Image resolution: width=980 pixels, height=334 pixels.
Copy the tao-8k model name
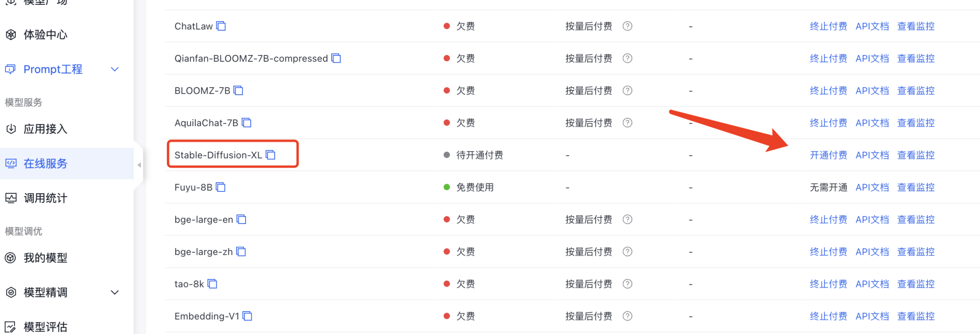click(x=212, y=284)
